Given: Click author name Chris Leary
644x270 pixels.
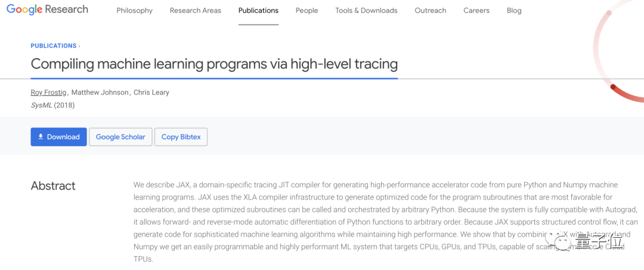Looking at the screenshot, I should pos(151,92).
